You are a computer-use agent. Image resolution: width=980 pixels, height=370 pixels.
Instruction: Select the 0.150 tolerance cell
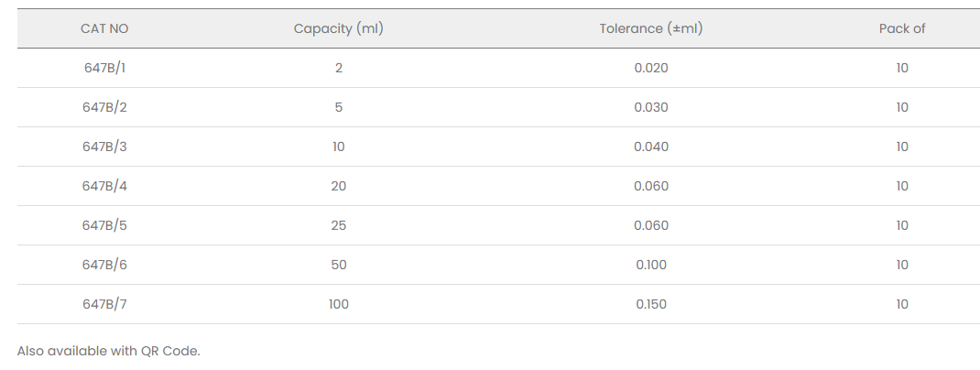tap(651, 304)
